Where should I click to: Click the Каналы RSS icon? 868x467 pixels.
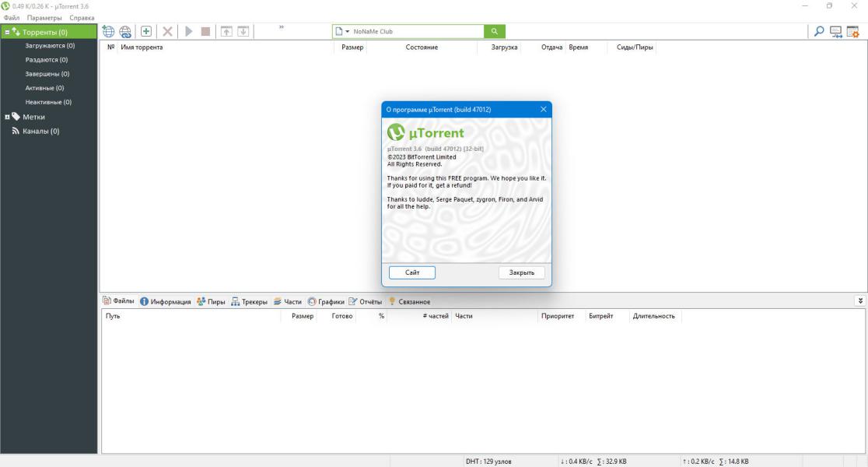click(16, 131)
